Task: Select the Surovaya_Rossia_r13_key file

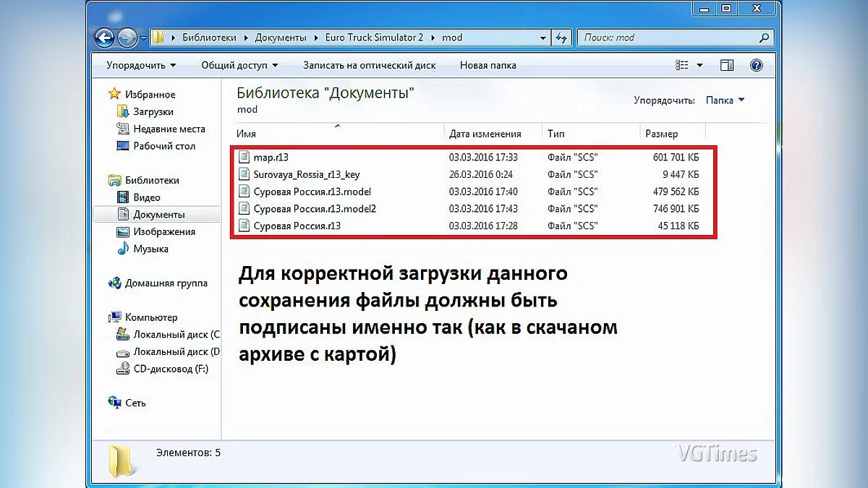Action: (x=306, y=174)
